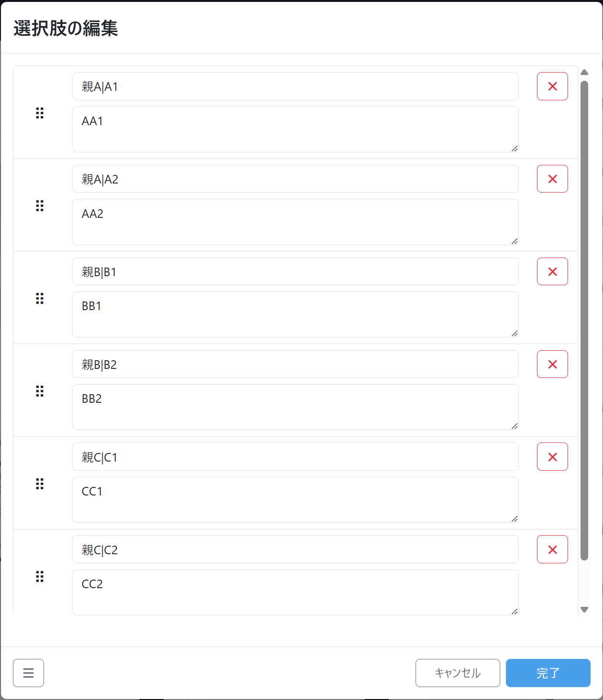The width and height of the screenshot is (603, 700).
Task: Focus the AA2 text area
Action: [295, 222]
